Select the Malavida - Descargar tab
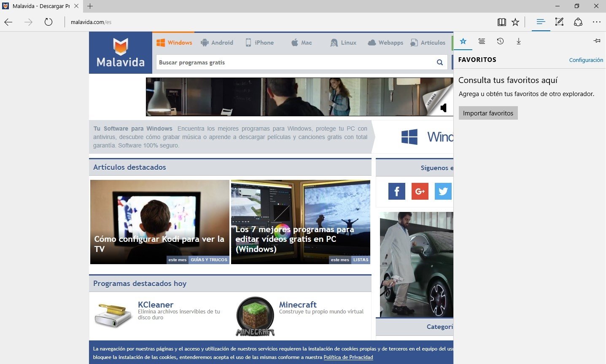606x364 pixels. [41, 6]
